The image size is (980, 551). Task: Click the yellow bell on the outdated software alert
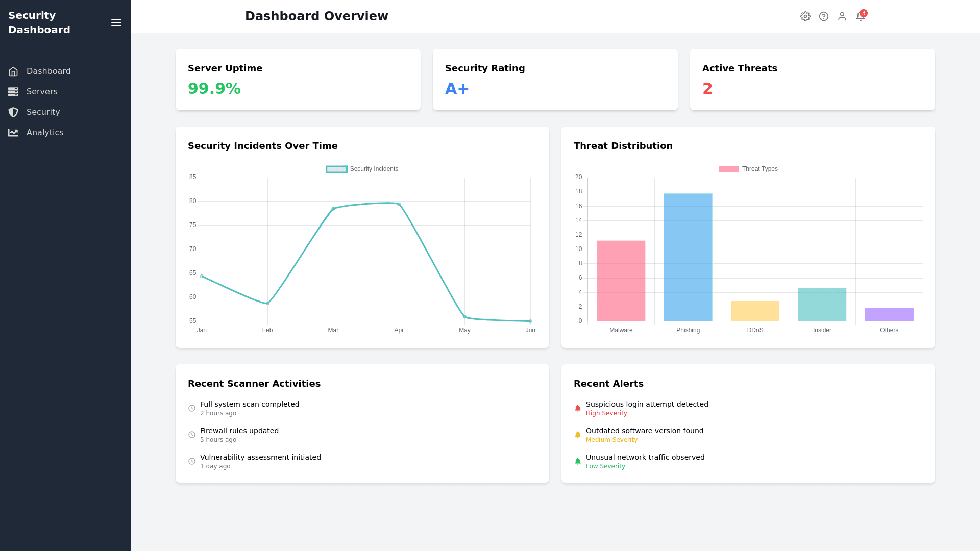(578, 435)
